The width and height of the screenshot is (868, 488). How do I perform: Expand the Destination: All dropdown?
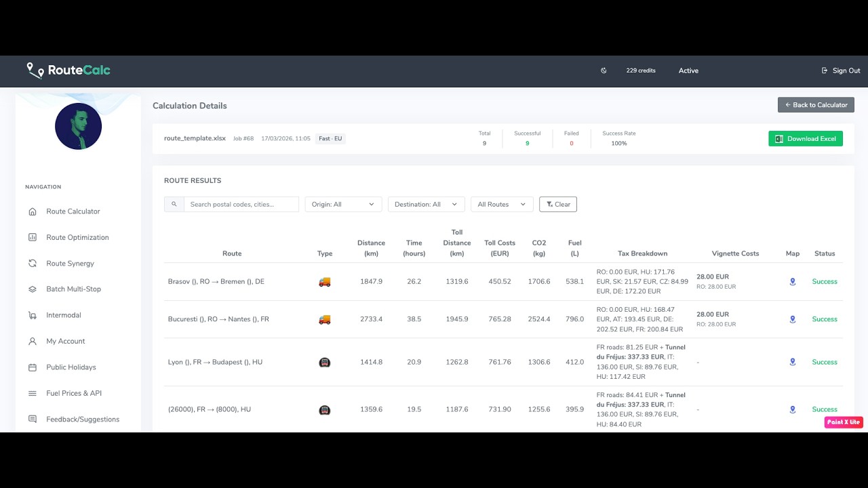pyautogui.click(x=427, y=204)
